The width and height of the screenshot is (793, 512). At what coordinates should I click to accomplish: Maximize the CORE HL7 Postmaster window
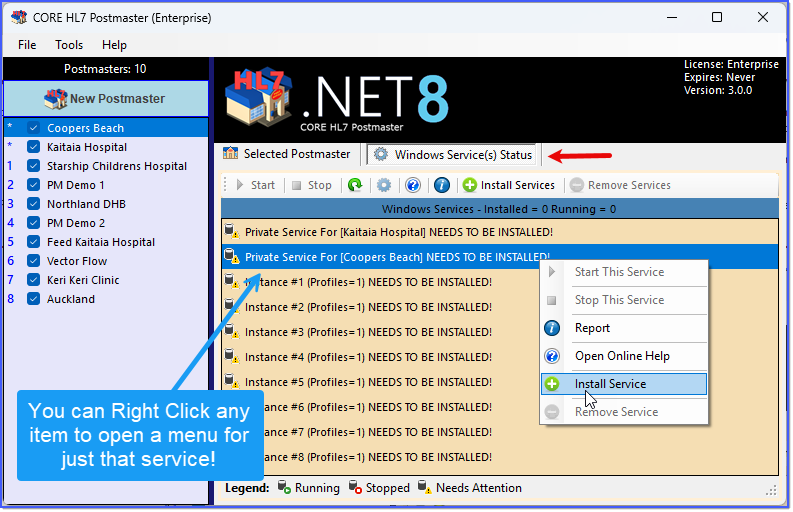717,17
